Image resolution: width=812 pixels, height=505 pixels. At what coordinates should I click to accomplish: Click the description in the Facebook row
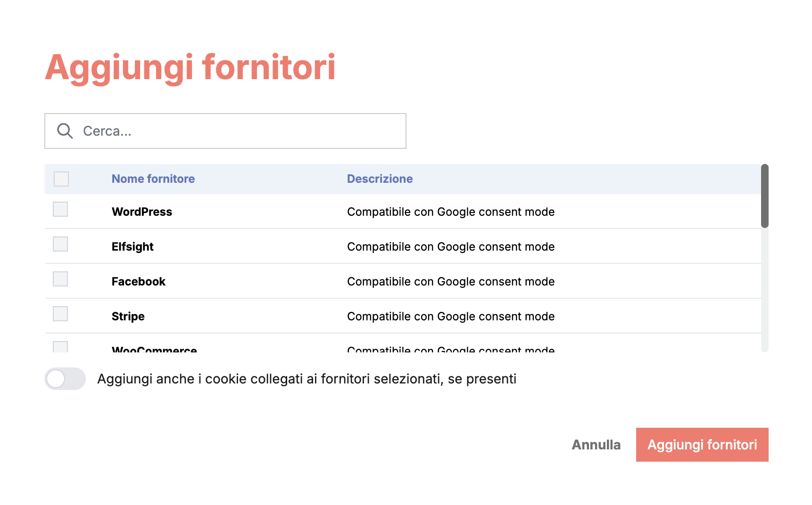click(x=451, y=282)
